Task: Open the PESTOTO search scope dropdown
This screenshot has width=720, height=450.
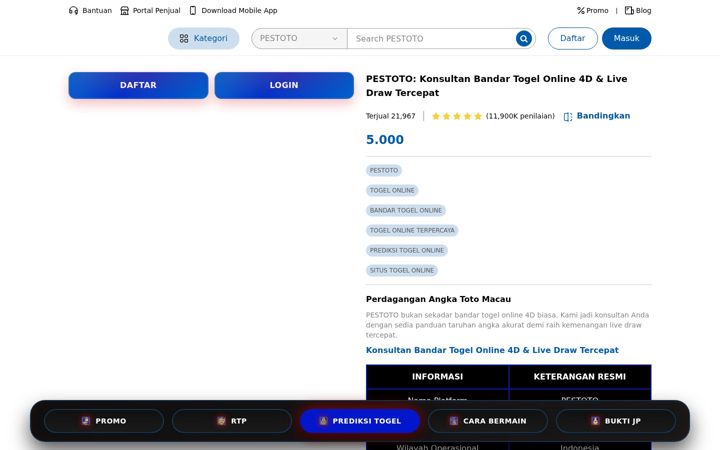Action: click(299, 39)
